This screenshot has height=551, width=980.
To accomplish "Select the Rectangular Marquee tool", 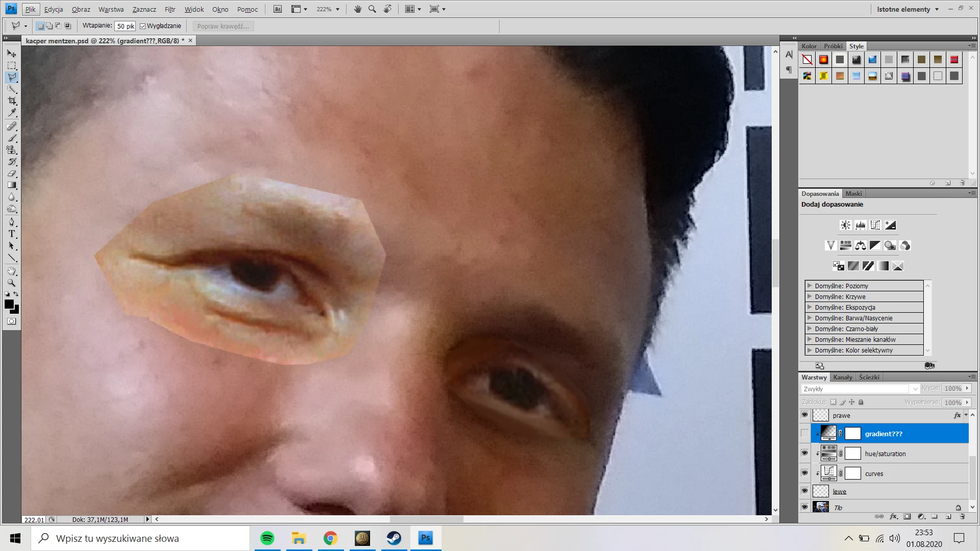I will click(x=12, y=65).
